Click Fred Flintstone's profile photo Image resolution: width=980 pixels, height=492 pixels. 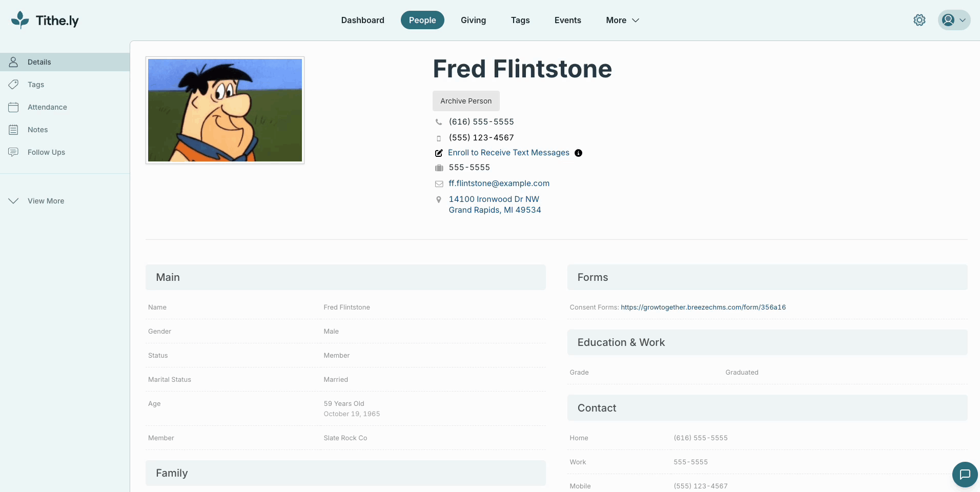tap(225, 110)
